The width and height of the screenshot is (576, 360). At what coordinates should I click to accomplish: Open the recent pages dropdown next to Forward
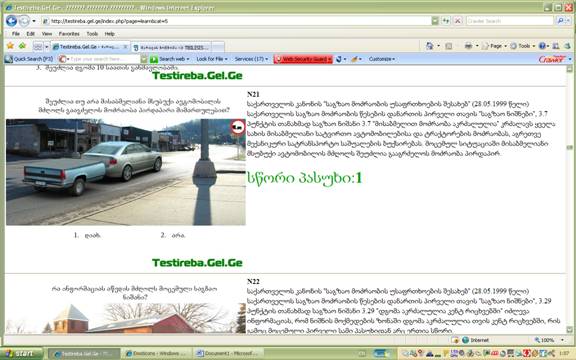[x=34, y=21]
